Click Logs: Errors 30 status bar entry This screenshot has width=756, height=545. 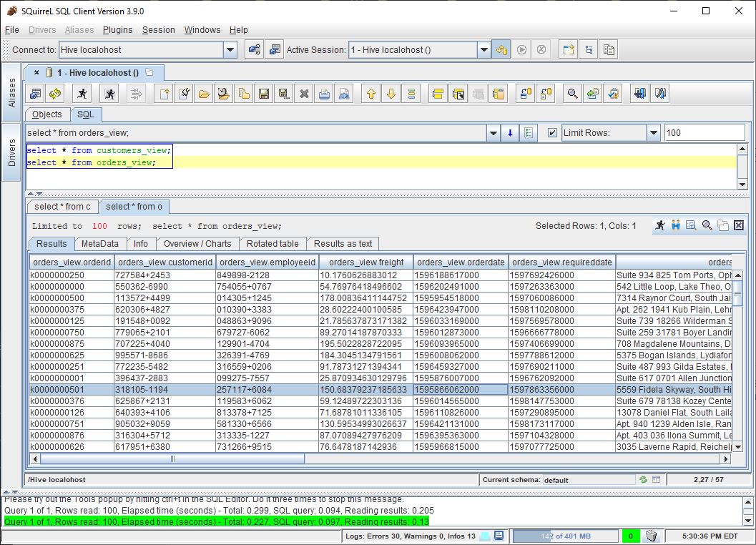tap(410, 536)
